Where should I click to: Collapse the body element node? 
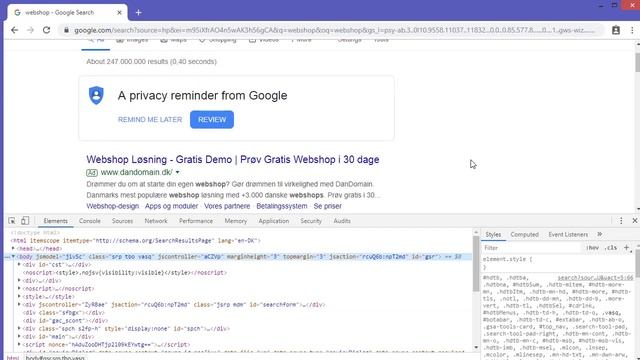coord(13,256)
